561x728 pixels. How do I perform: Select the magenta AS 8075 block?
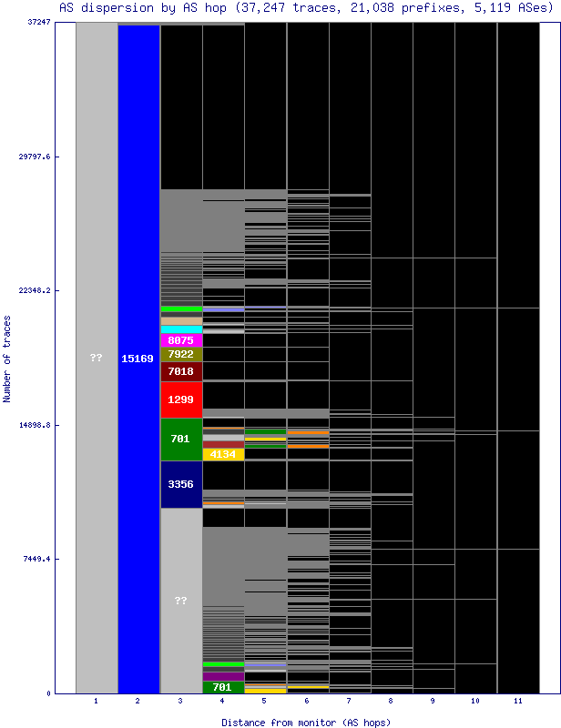point(180,340)
